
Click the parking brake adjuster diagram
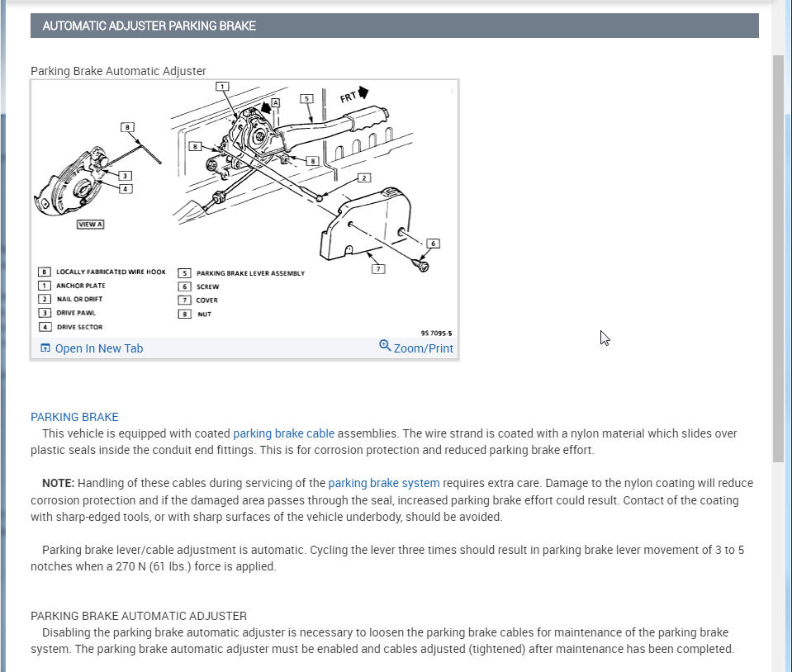(x=244, y=209)
